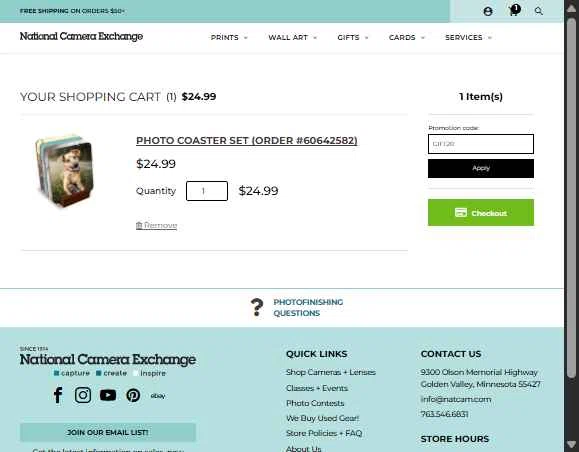Open the shopping cart icon

pyautogui.click(x=514, y=10)
